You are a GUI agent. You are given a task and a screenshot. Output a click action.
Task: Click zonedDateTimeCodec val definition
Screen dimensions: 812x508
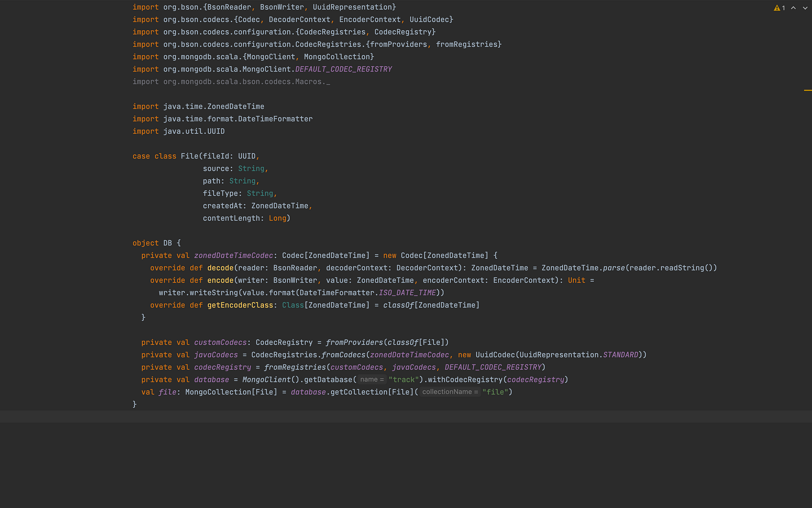coord(233,256)
